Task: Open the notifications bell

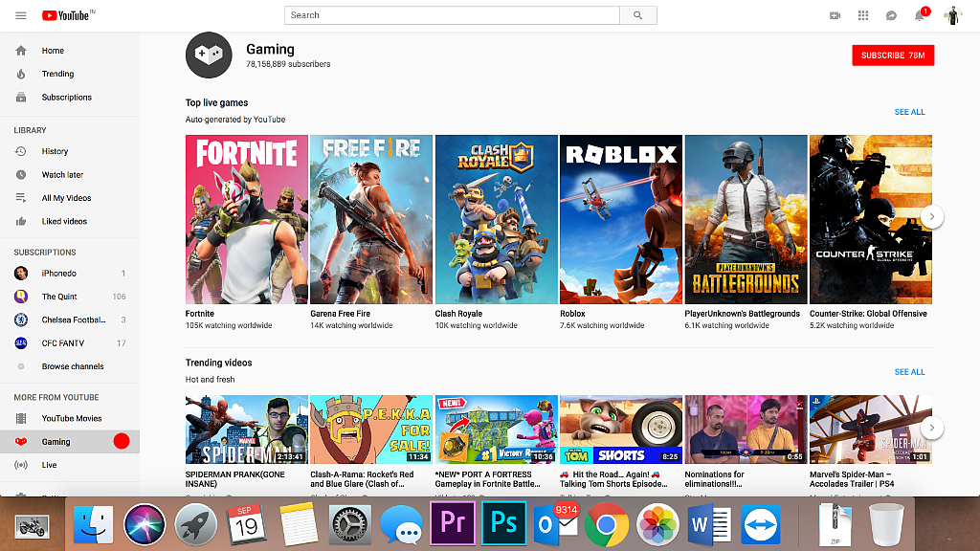Action: pos(920,15)
